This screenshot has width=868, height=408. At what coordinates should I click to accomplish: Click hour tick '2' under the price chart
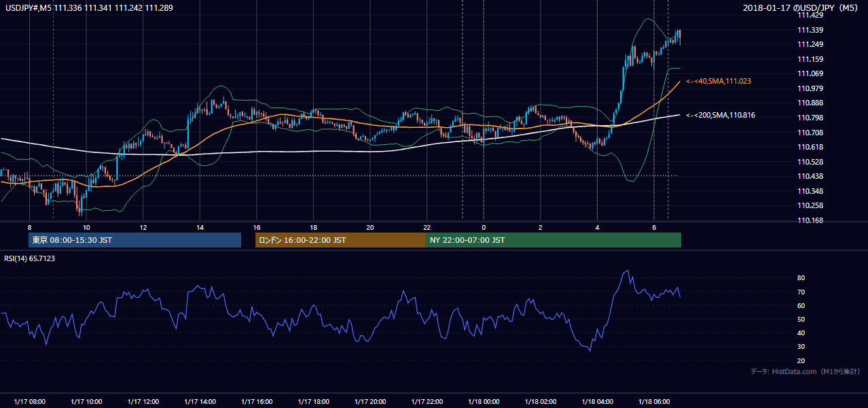pos(540,227)
